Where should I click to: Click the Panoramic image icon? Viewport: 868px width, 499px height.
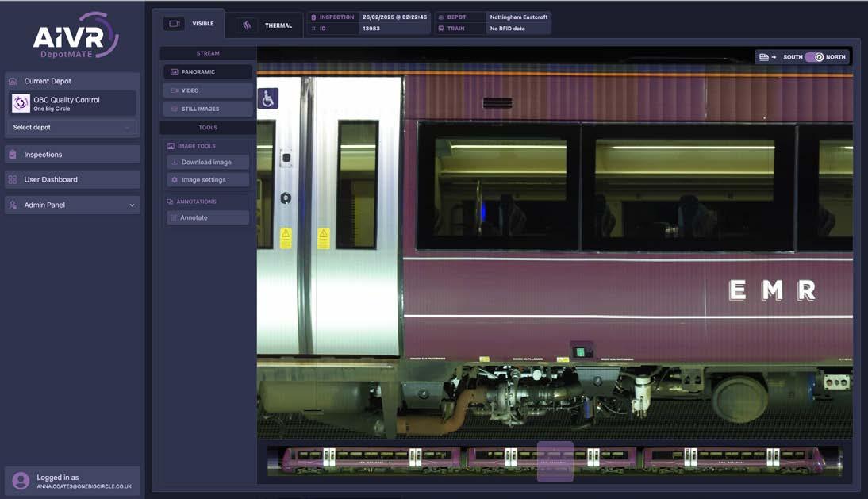175,72
